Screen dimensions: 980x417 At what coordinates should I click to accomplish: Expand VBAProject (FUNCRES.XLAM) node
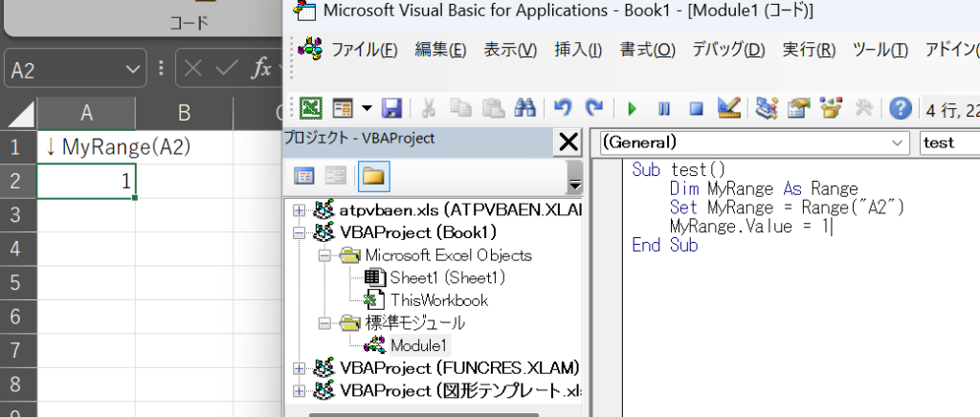point(299,367)
